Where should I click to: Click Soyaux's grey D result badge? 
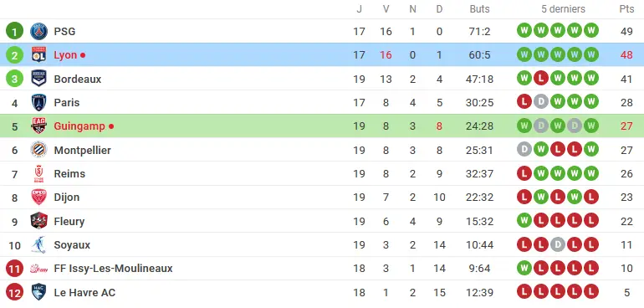(557, 245)
